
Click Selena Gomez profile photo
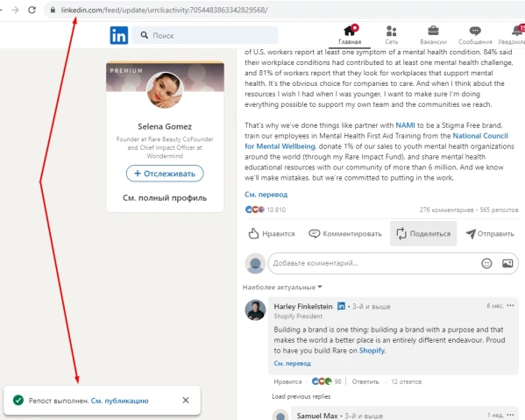pos(165,90)
